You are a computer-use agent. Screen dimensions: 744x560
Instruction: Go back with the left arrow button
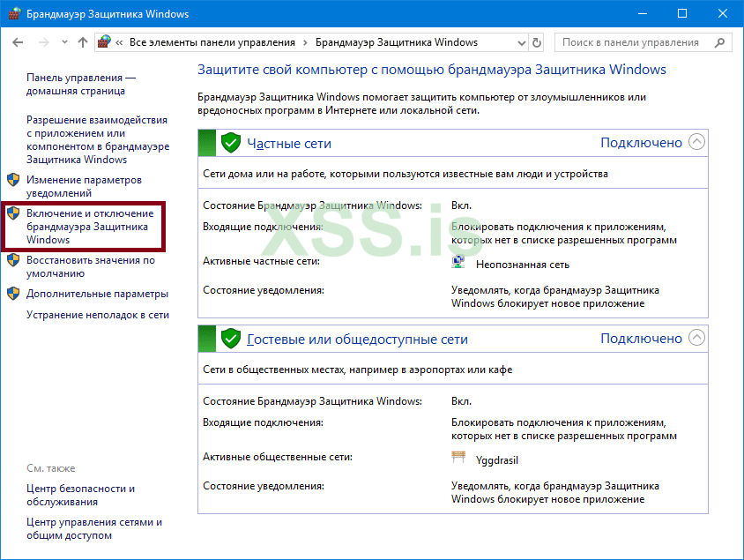tap(18, 42)
